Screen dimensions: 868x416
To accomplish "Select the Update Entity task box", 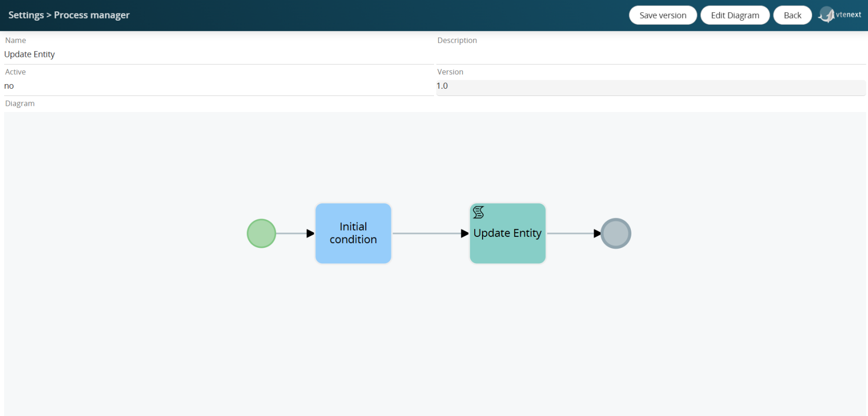I will coord(507,233).
